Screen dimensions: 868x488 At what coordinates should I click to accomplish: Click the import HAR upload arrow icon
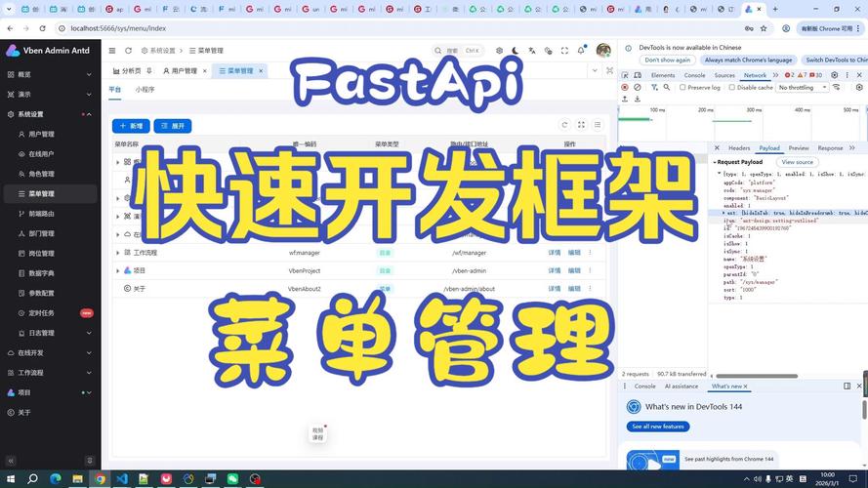point(625,99)
